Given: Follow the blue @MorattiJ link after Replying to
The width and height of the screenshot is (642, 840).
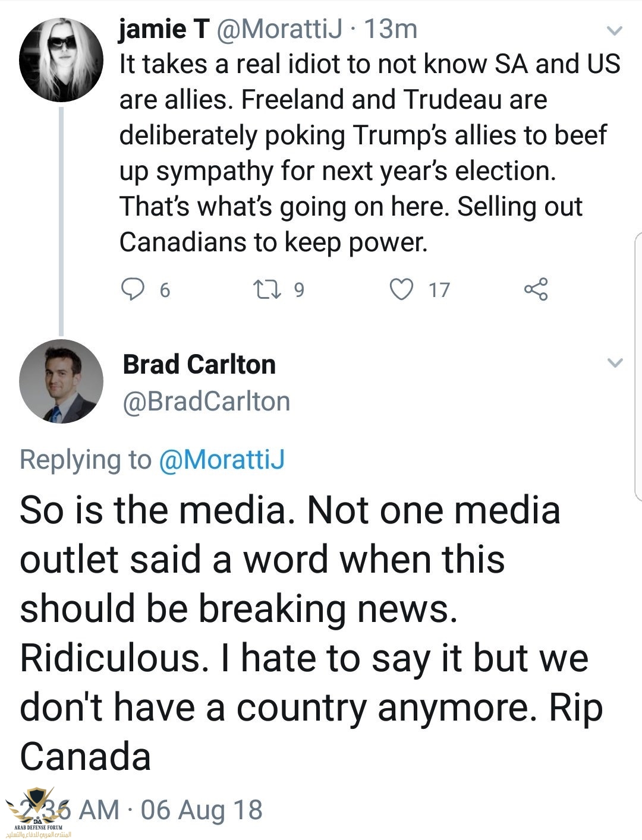Looking at the screenshot, I should 222,460.
